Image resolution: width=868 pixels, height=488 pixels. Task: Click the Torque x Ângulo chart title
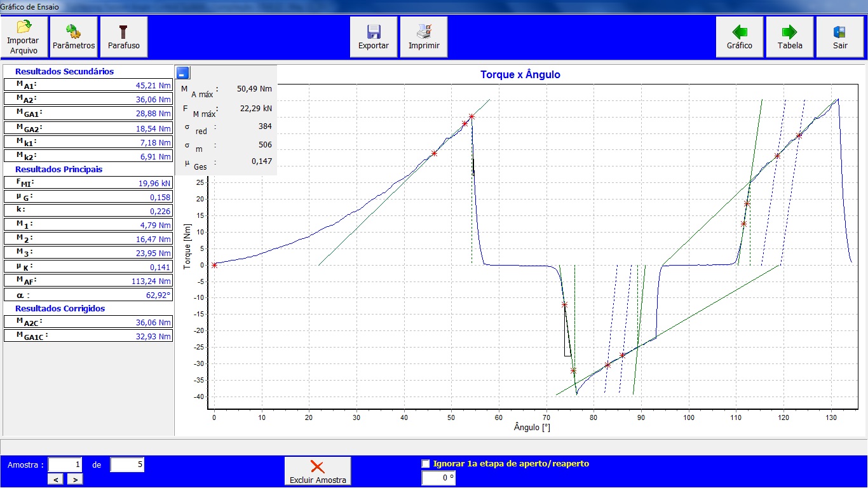pyautogui.click(x=520, y=75)
